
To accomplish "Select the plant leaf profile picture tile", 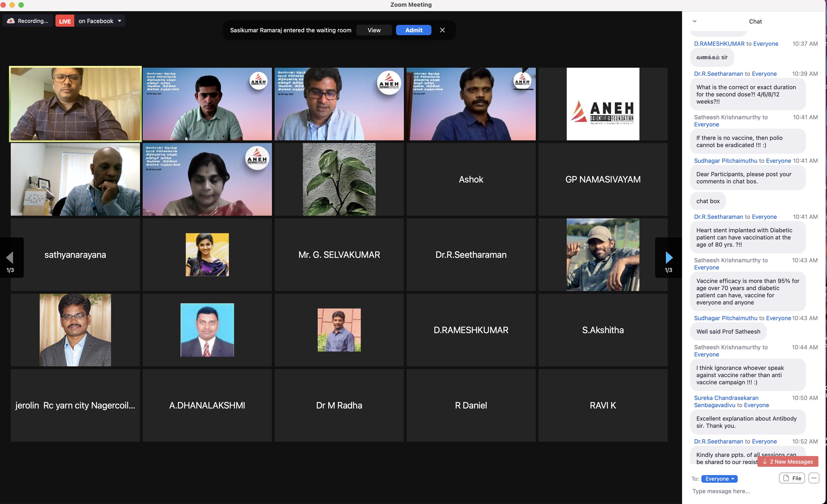I will click(339, 179).
